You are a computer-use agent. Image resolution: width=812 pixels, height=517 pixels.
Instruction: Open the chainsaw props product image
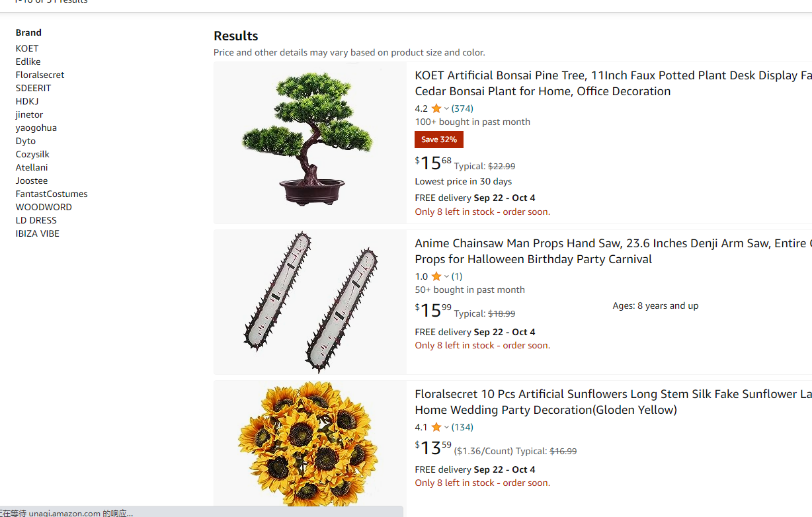309,301
